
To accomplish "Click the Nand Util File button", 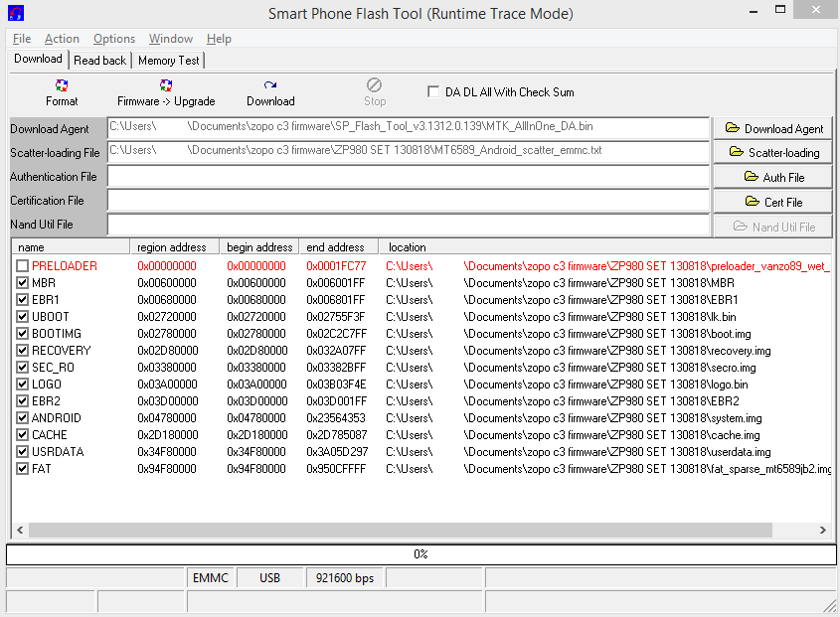I will (x=773, y=227).
